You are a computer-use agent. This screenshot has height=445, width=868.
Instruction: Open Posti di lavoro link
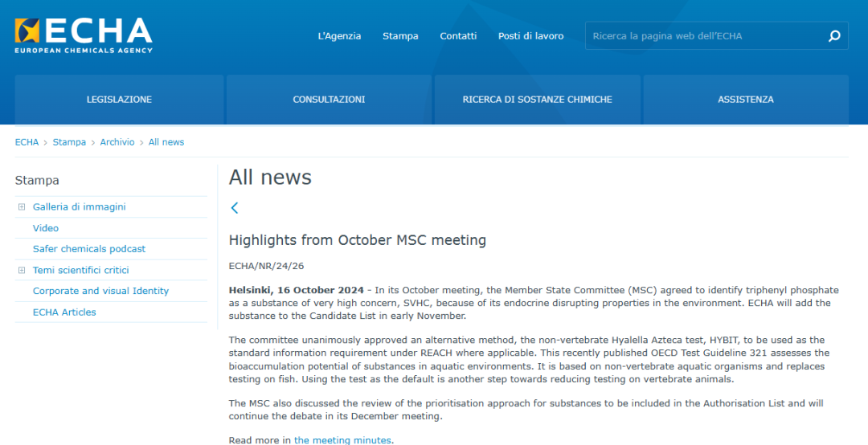pos(530,36)
